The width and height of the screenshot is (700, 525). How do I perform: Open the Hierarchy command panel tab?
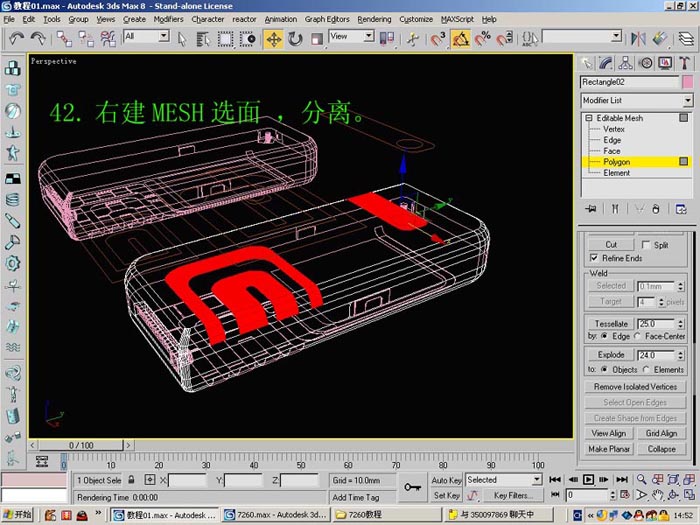tap(625, 63)
